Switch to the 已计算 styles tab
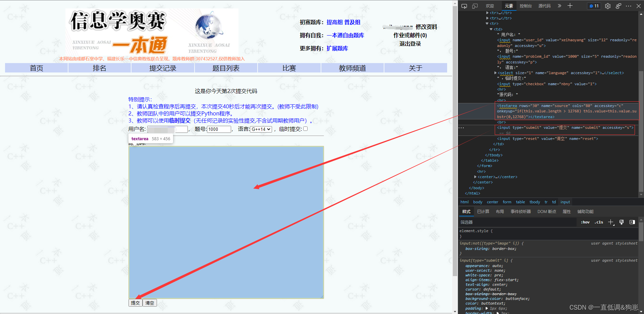 tap(483, 211)
